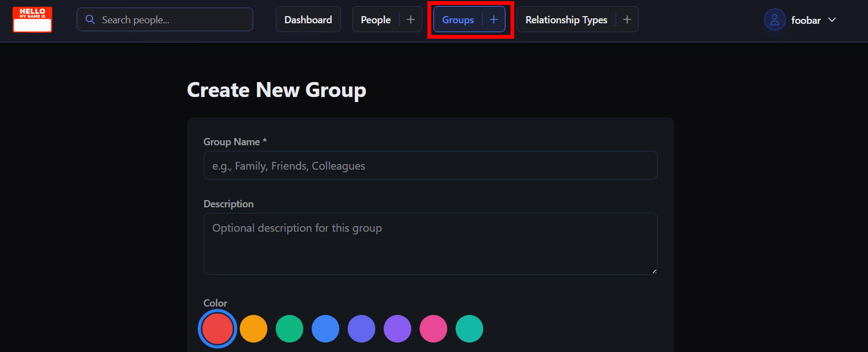Viewport: 868px width, 352px height.
Task: Click the Hello My Name Is logo
Action: 32,19
